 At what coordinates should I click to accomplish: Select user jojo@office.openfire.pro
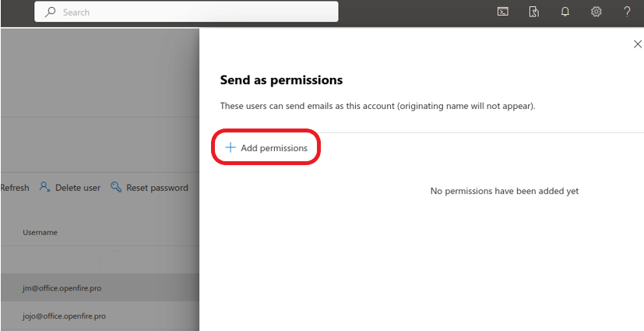pos(100,316)
